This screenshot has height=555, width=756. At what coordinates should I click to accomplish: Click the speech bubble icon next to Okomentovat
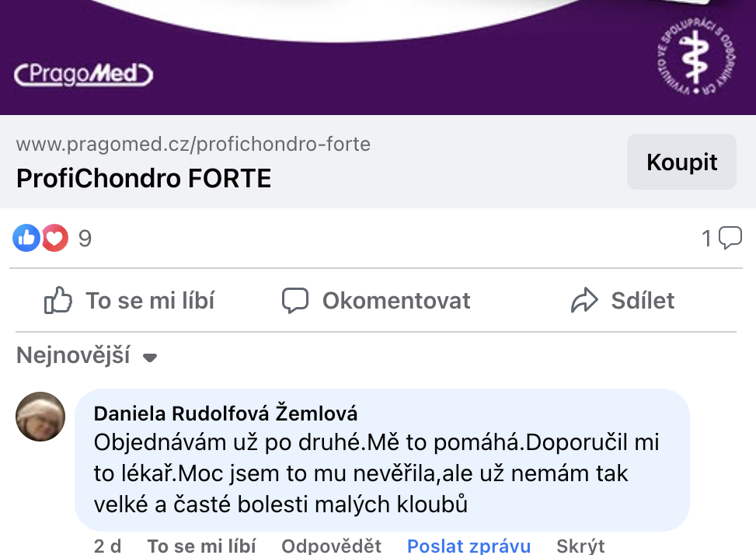coord(295,301)
